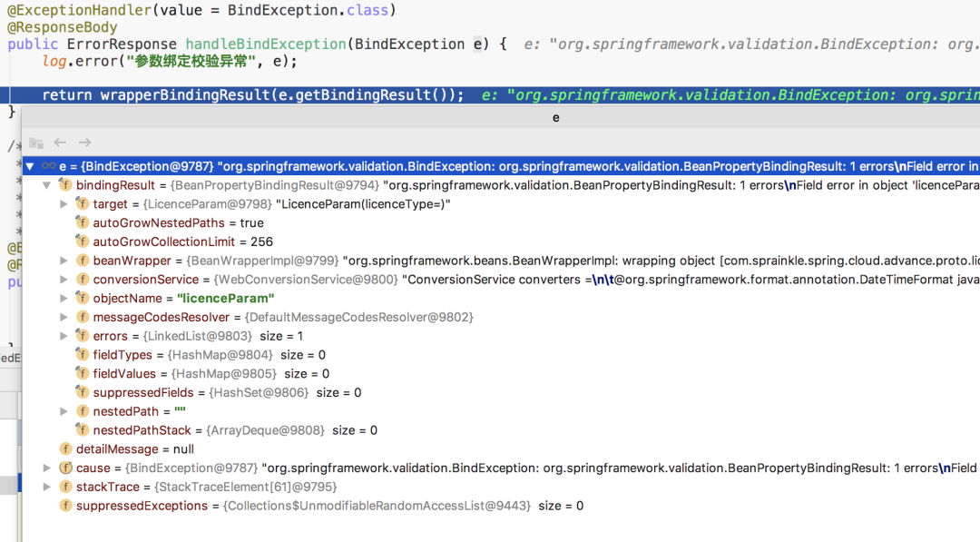The height and width of the screenshot is (542, 980).
Task: Expand the cause node
Action: [x=46, y=468]
